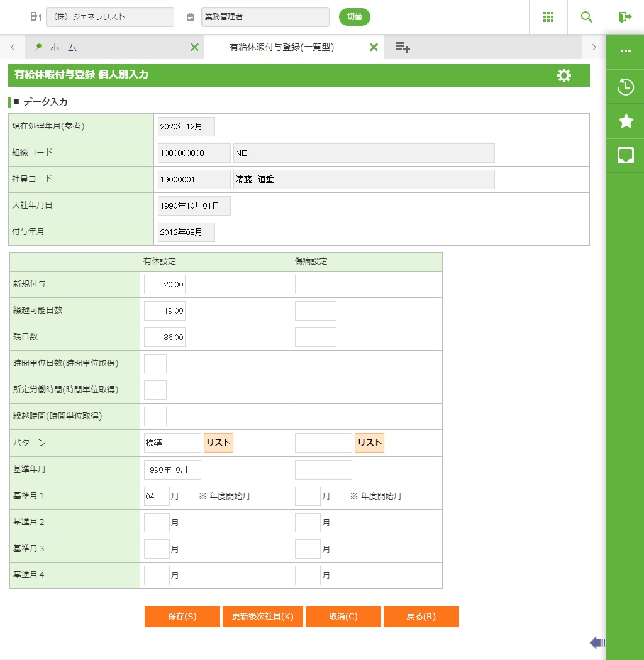The height and width of the screenshot is (660, 644).
Task: Close the 有給休暇付与登録(一覧型) tab
Action: [374, 47]
